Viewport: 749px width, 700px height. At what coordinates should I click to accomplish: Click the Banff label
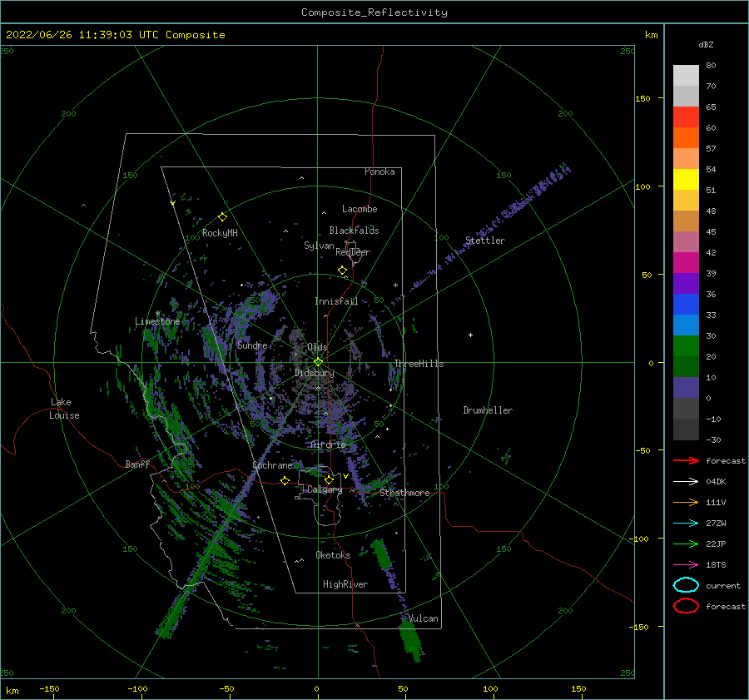137,464
